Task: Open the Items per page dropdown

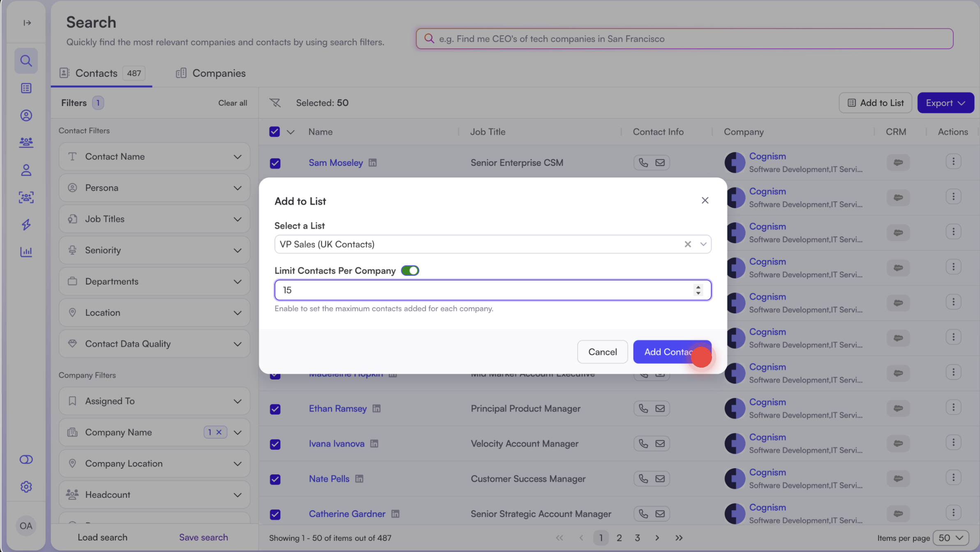Action: click(x=951, y=538)
